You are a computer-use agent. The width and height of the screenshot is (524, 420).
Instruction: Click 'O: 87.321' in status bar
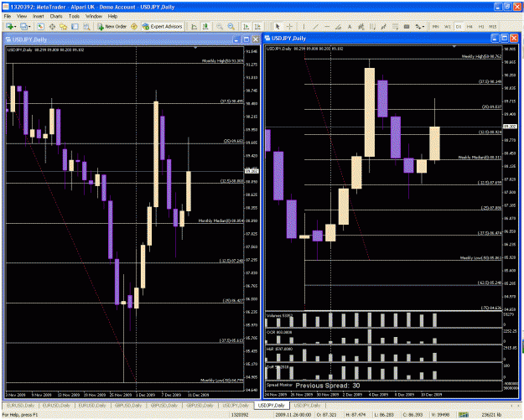click(327, 415)
